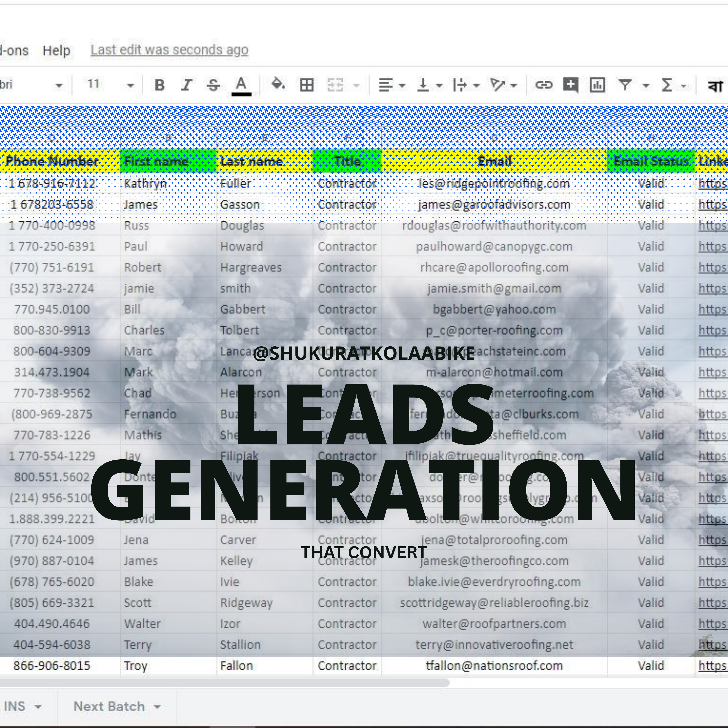Insert a comment using toolbar icon
728x728 pixels.
(x=571, y=85)
